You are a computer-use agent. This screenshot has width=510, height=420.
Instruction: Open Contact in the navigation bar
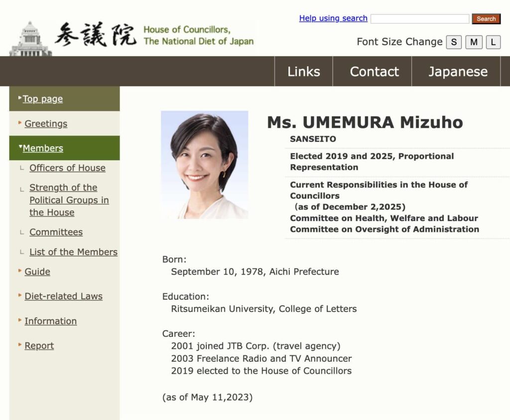coord(374,72)
